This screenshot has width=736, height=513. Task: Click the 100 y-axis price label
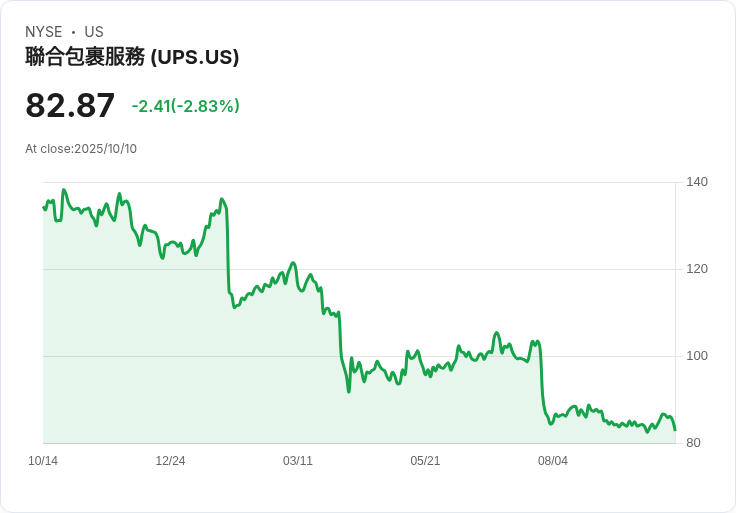click(697, 356)
